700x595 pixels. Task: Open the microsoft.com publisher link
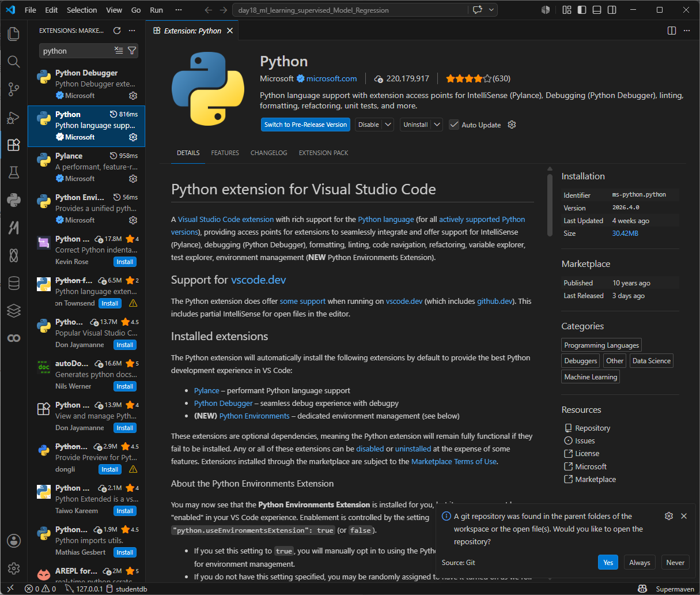coord(331,78)
